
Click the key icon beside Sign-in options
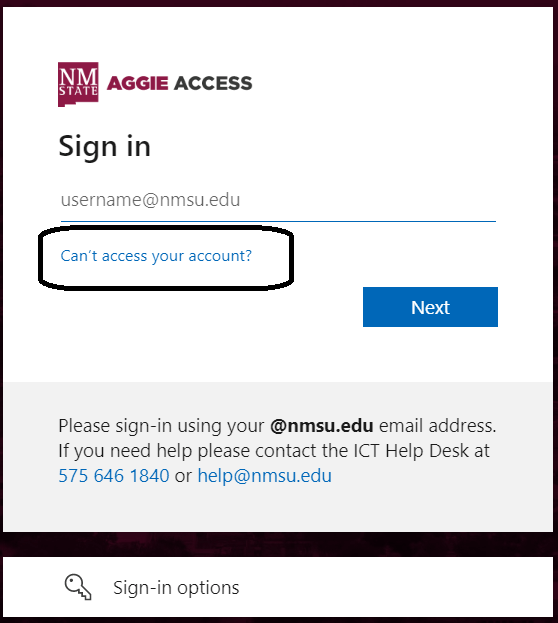tap(78, 587)
